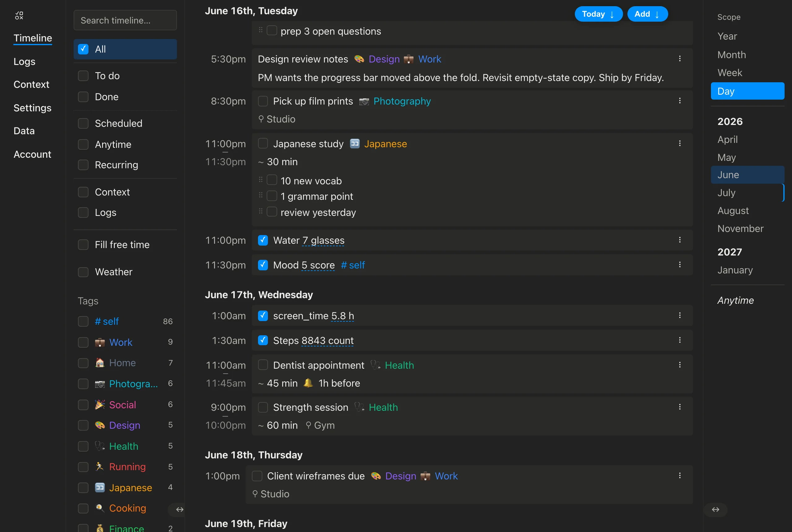Click the Studio location pin under film prints

click(x=261, y=119)
